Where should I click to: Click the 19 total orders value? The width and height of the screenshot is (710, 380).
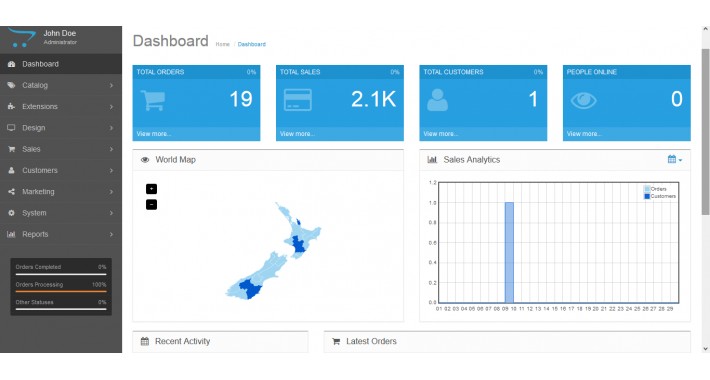click(x=240, y=99)
